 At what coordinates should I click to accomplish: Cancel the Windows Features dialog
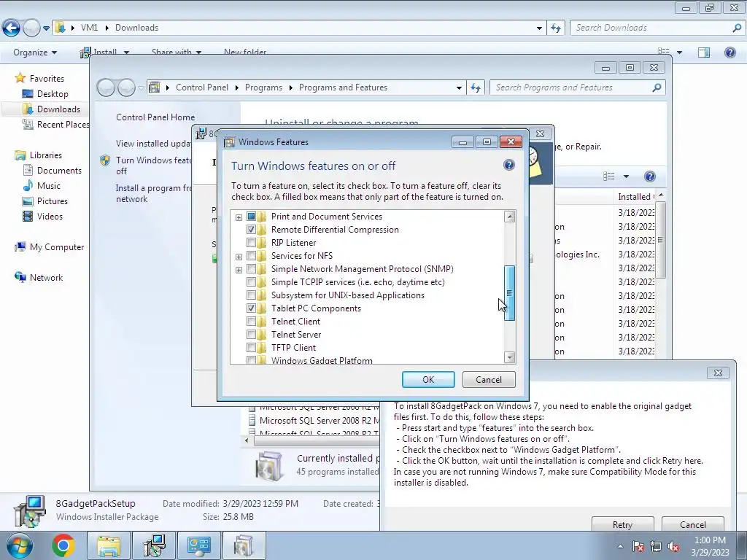click(x=489, y=379)
